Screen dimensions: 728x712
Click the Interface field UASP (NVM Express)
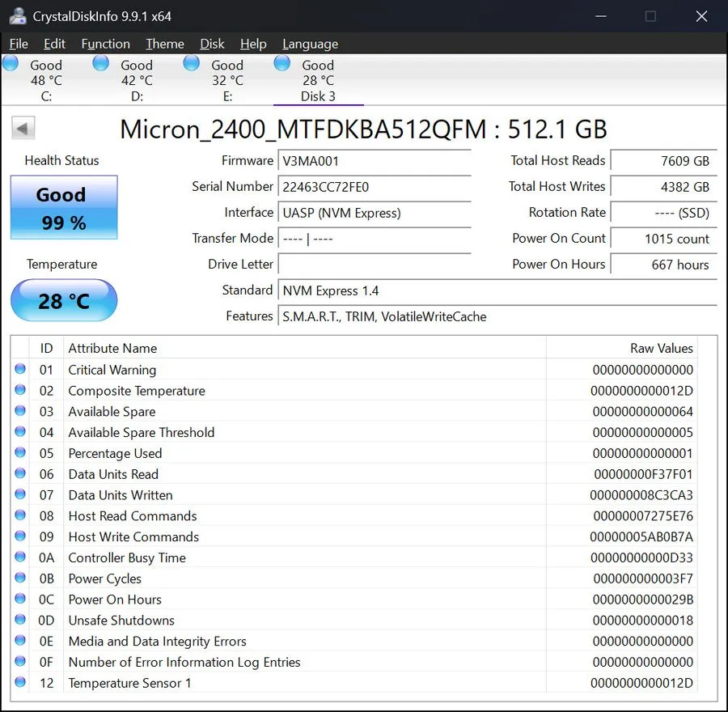375,213
